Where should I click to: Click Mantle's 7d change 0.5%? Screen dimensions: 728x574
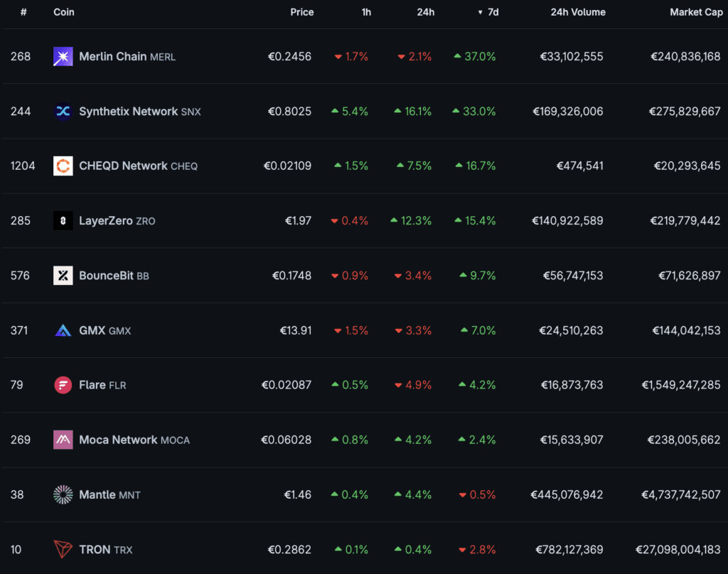[x=477, y=494]
